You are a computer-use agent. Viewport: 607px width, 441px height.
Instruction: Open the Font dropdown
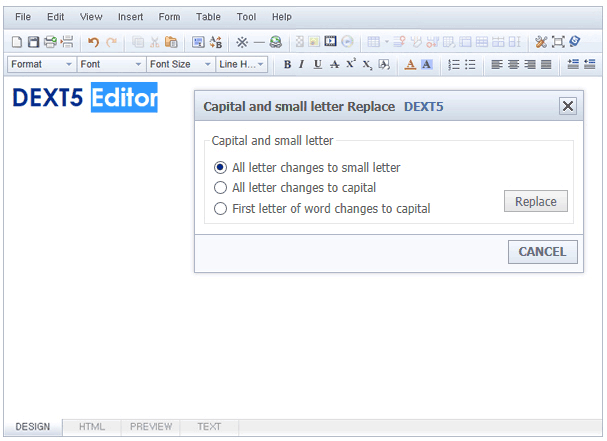tap(111, 64)
